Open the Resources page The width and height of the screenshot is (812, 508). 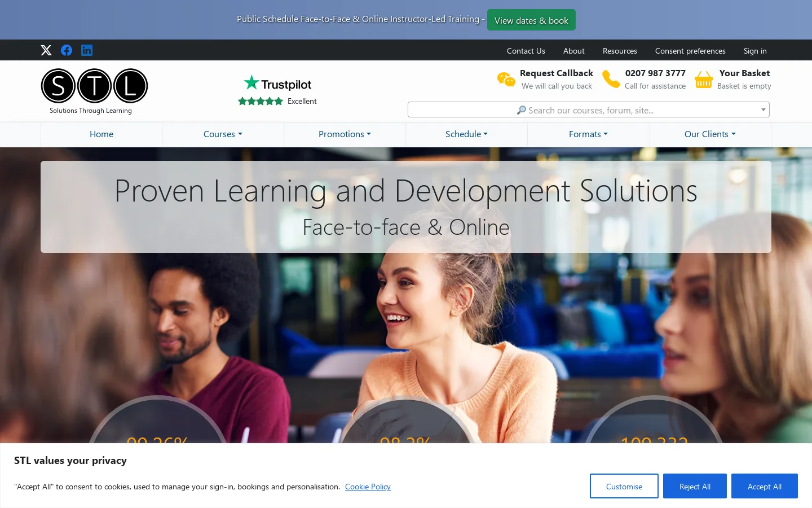[x=620, y=51]
